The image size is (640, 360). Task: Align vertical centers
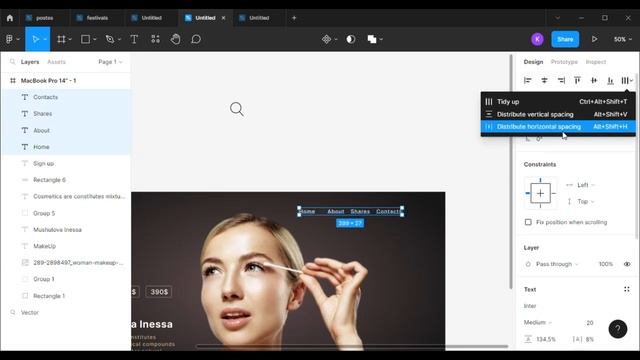point(594,80)
